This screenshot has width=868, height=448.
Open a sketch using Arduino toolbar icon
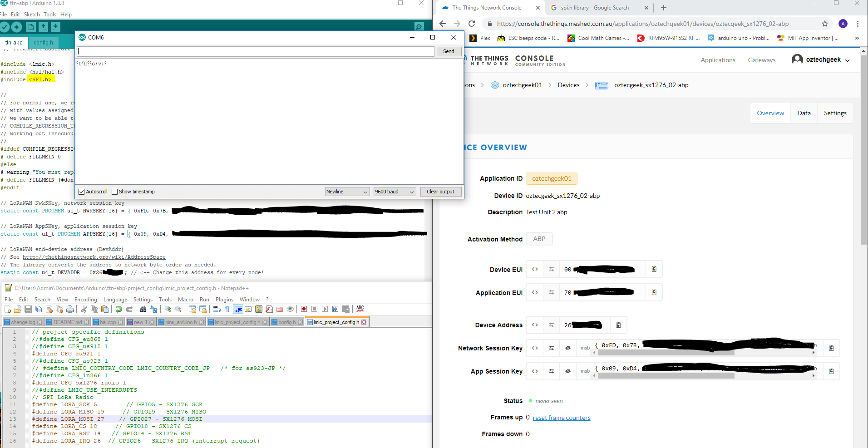coord(43,27)
